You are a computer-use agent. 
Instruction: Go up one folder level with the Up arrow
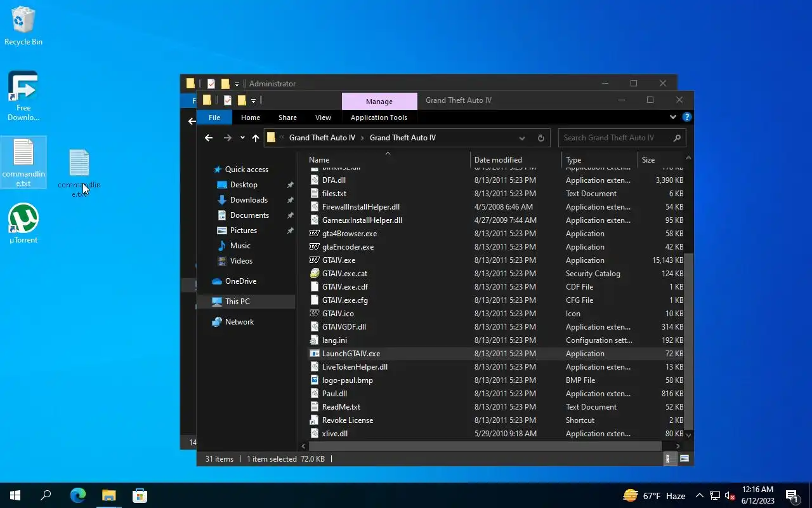pyautogui.click(x=256, y=138)
